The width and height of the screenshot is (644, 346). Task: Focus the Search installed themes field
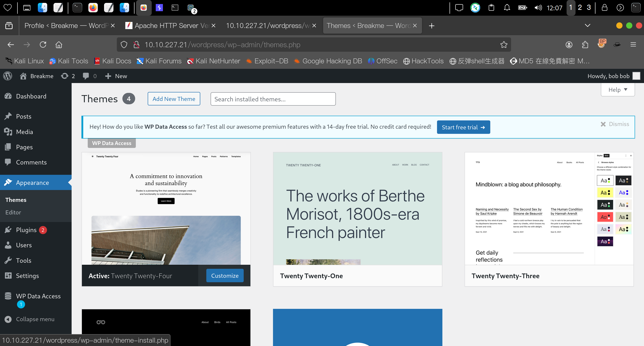[x=273, y=99]
